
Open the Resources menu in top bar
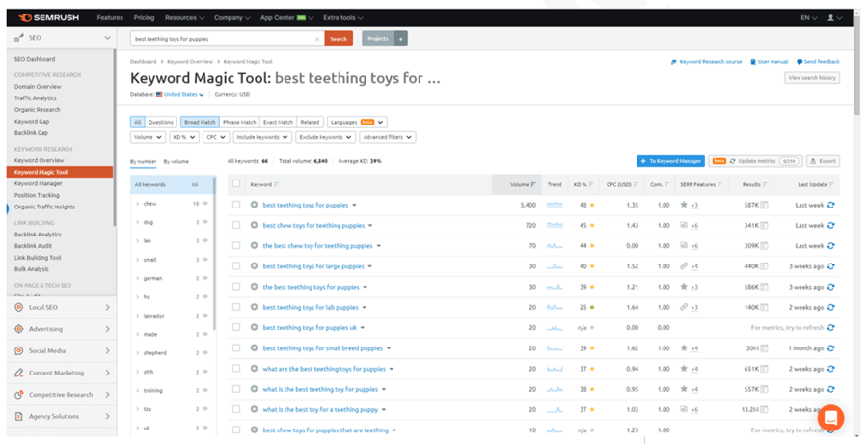click(184, 17)
